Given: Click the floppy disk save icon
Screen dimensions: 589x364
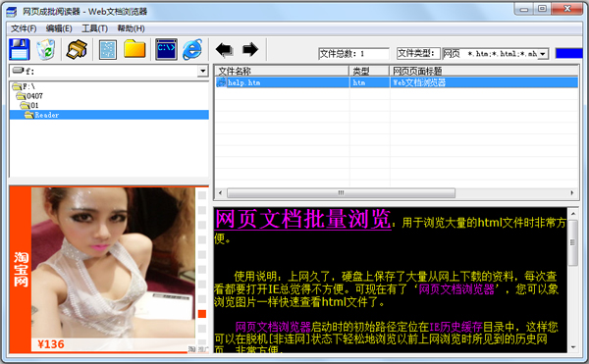Looking at the screenshot, I should [x=20, y=49].
